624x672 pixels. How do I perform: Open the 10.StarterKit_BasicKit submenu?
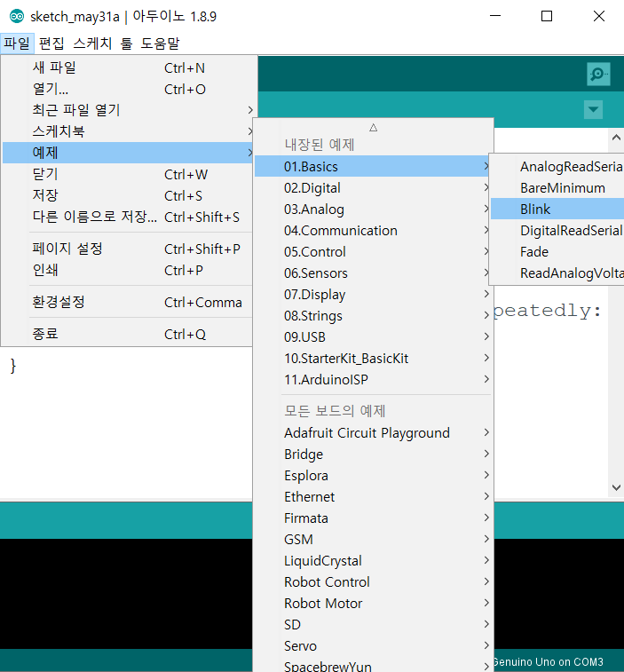[373, 359]
